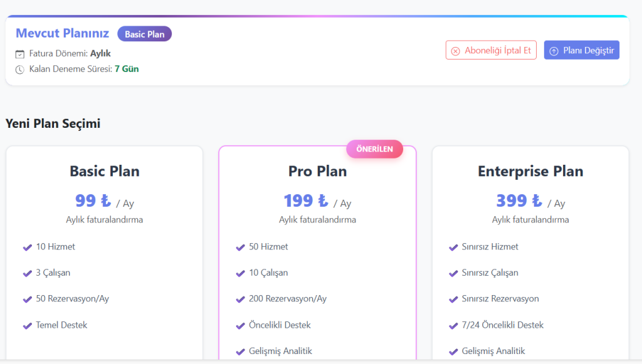Click checkmark icon next to 200 Rezervasyon/Ay
This screenshot has height=364, width=642.
241,299
